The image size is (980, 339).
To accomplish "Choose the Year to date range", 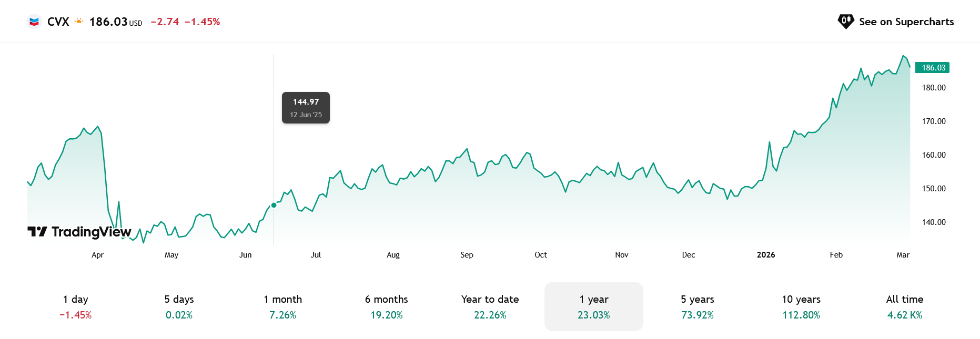I will 490,306.
